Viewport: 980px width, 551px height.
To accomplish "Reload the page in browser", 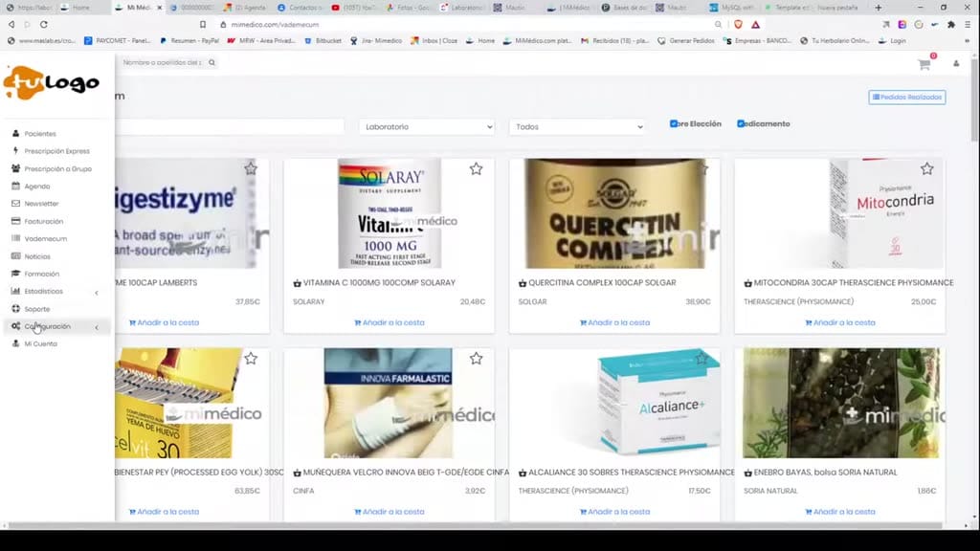I will click(44, 24).
